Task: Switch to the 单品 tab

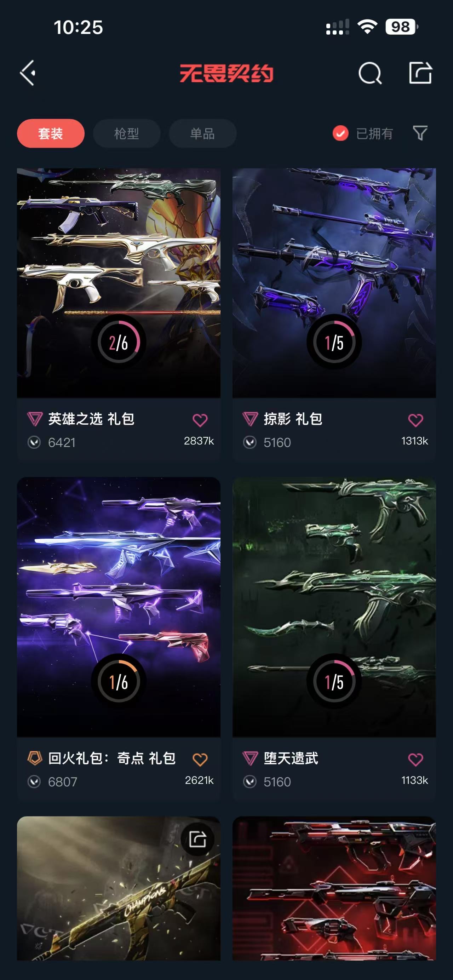Action: pyautogui.click(x=203, y=133)
